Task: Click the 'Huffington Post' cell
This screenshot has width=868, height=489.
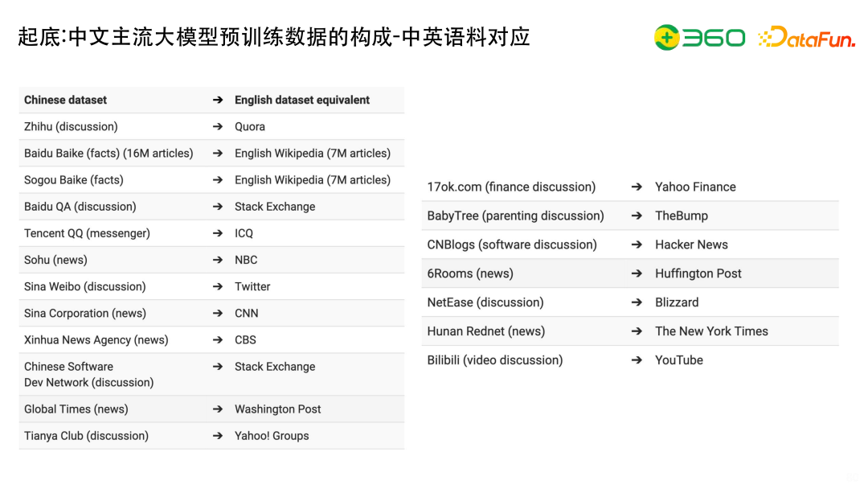Action: 698,273
